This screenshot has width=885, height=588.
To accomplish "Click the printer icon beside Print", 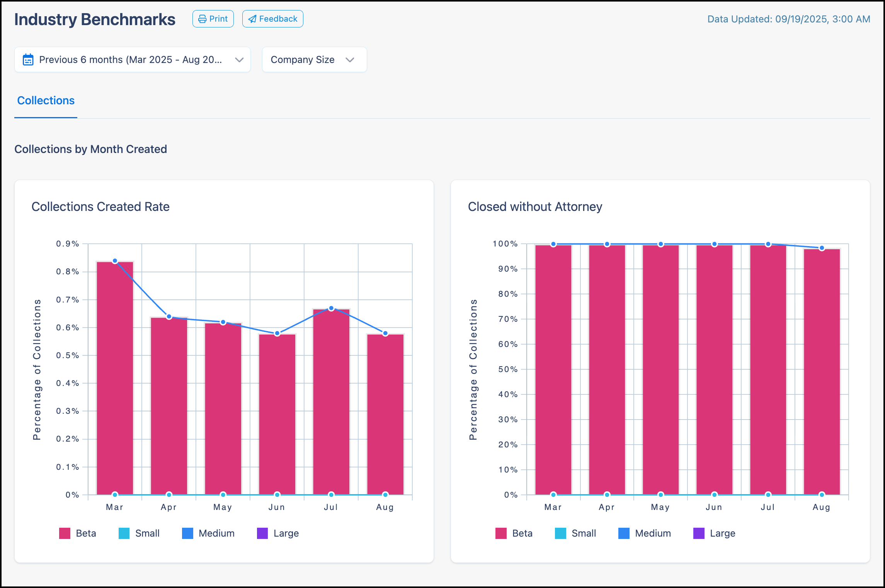I will [203, 18].
